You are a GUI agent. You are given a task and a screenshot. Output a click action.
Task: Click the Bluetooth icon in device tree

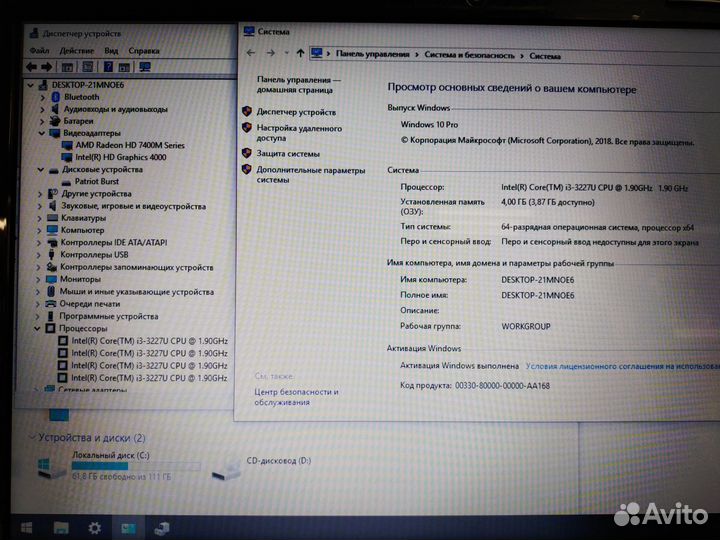click(56, 97)
